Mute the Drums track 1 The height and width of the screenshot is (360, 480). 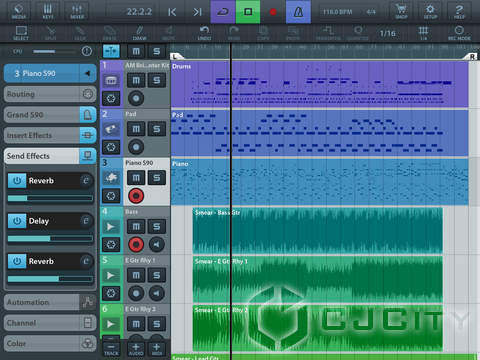point(136,80)
